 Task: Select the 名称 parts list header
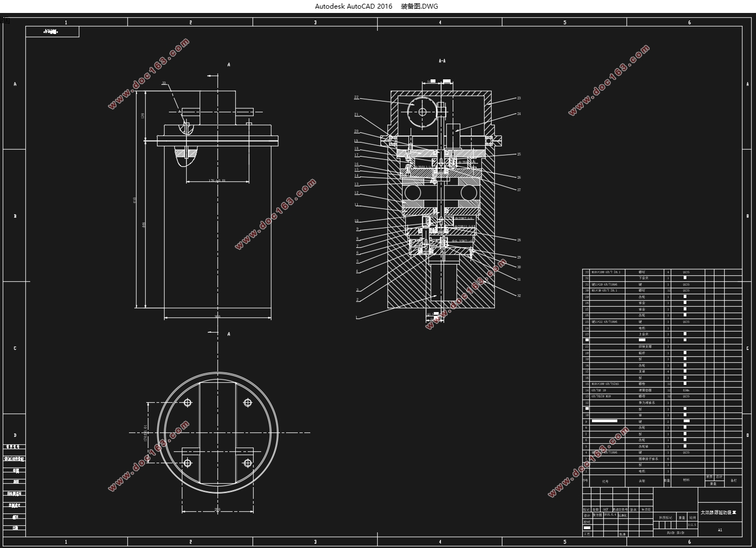click(x=642, y=481)
